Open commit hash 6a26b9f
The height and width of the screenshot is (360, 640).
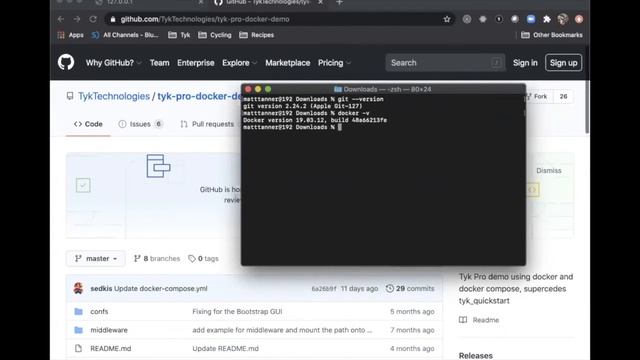(x=324, y=289)
